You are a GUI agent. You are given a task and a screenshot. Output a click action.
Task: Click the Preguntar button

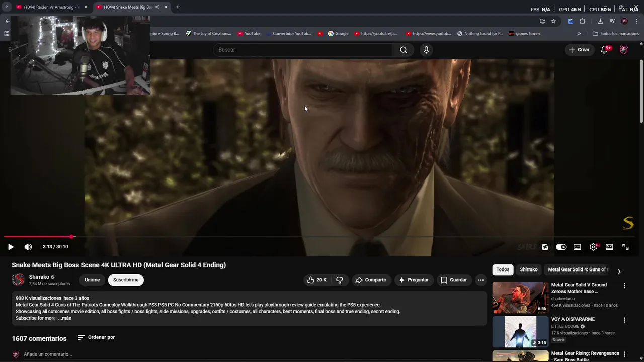(x=414, y=280)
